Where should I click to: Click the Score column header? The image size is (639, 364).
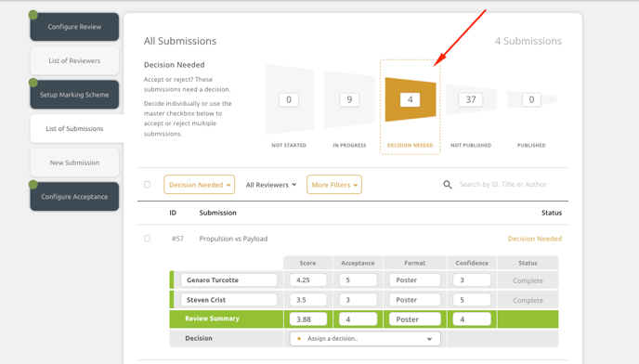[x=307, y=263]
